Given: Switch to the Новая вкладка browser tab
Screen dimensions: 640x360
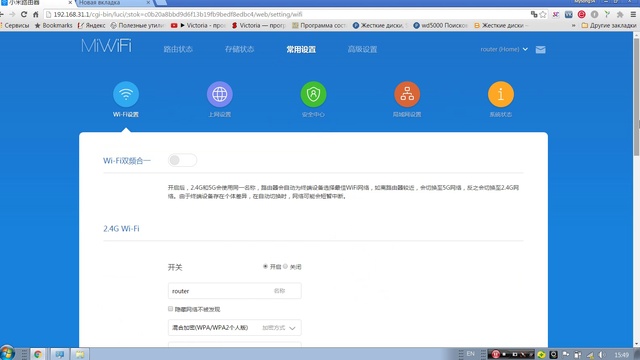Looking at the screenshot, I should click(114, 3).
